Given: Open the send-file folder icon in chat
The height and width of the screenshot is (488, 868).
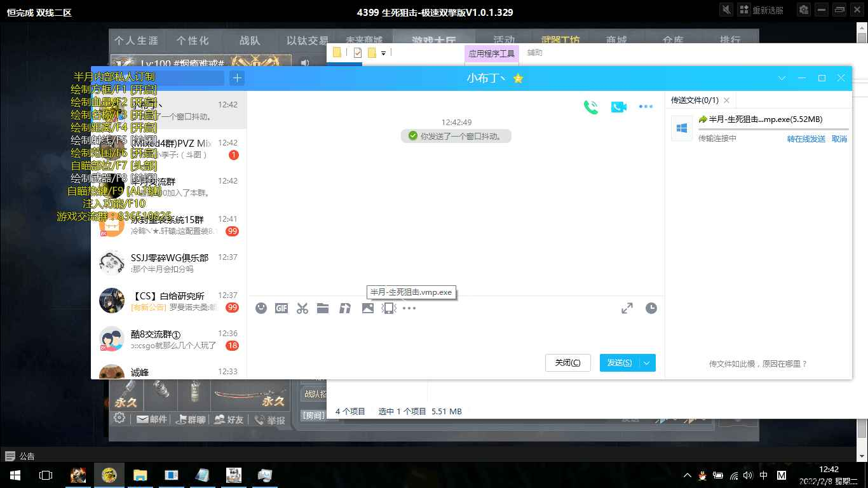Looking at the screenshot, I should pyautogui.click(x=323, y=308).
